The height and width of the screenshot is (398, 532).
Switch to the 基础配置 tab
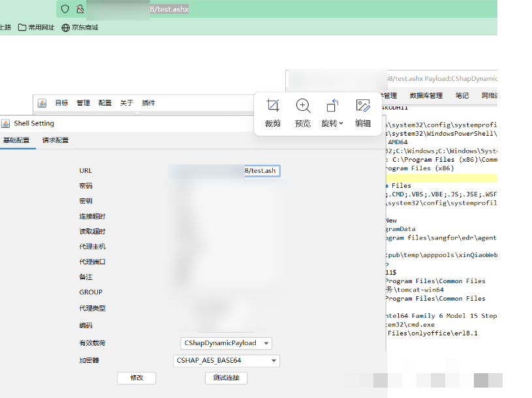point(16,140)
